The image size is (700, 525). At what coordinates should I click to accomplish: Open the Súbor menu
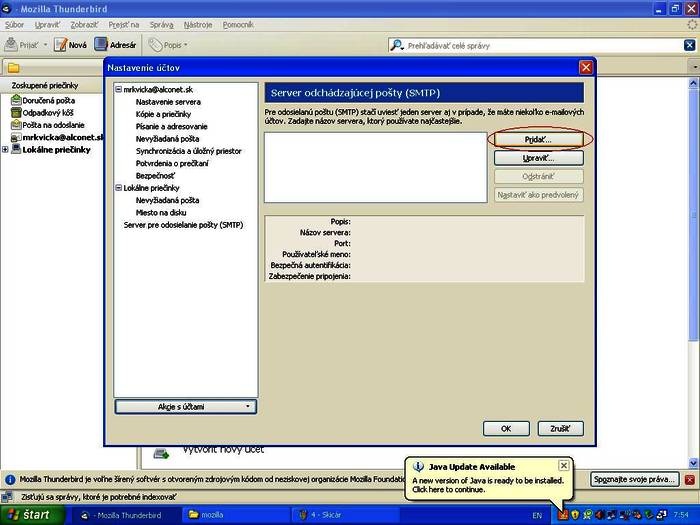[x=14, y=25]
